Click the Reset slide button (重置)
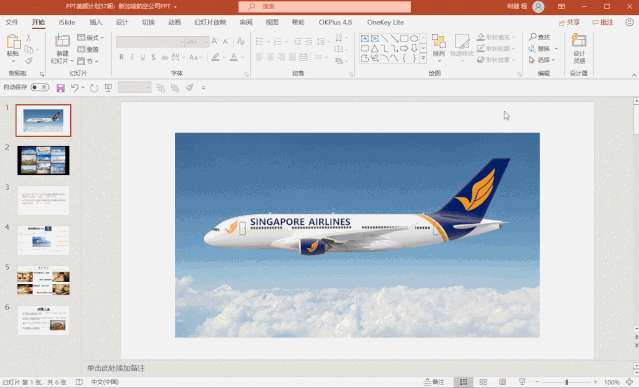The image size is (639, 388). pos(88,49)
